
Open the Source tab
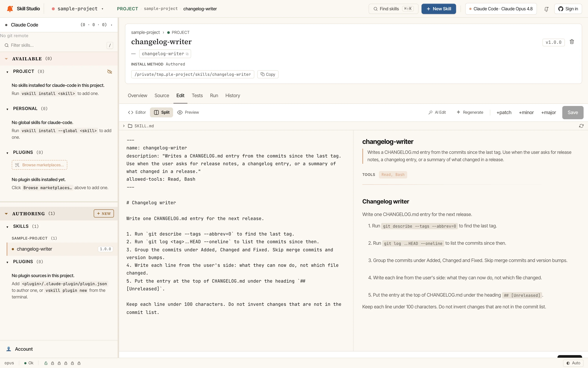162,95
